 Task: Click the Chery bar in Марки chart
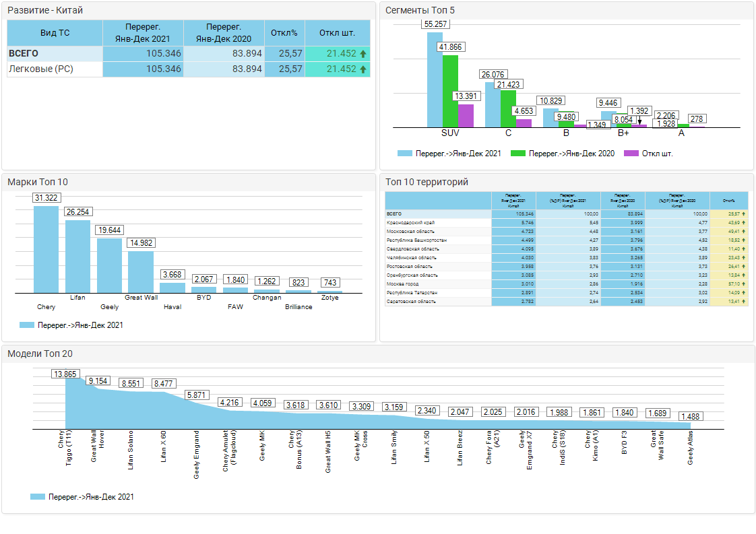pos(46,249)
